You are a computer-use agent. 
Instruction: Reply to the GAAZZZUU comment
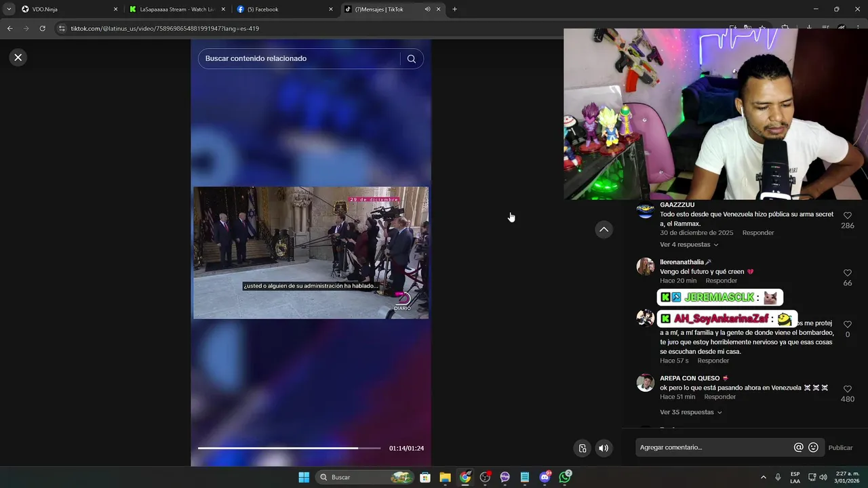tap(758, 232)
